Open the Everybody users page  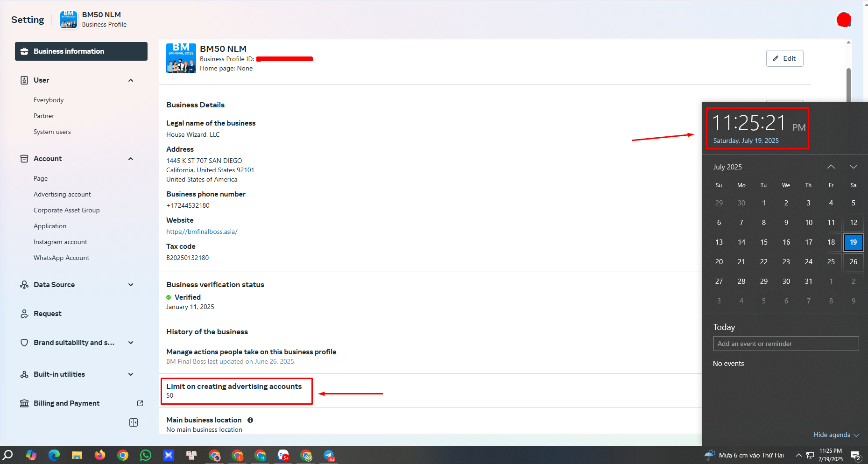49,100
